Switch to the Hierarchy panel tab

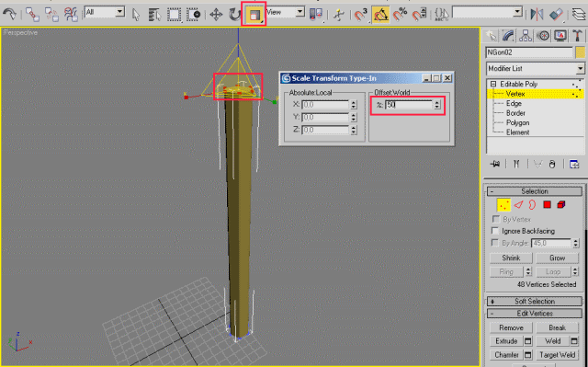click(525, 36)
